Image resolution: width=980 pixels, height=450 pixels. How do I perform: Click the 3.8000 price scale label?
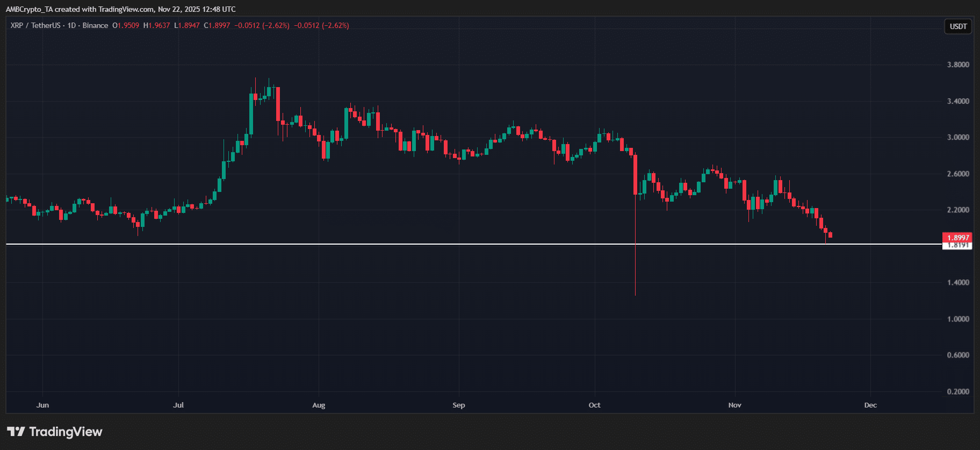click(957, 65)
